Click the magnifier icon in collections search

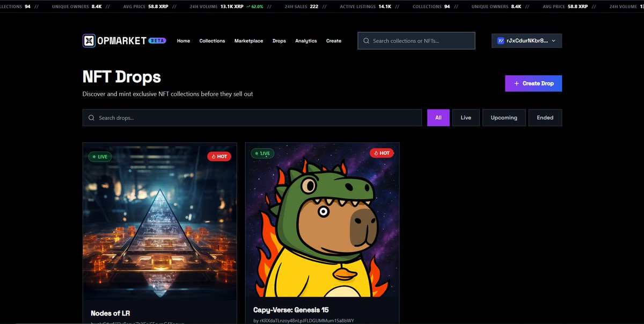366,41
